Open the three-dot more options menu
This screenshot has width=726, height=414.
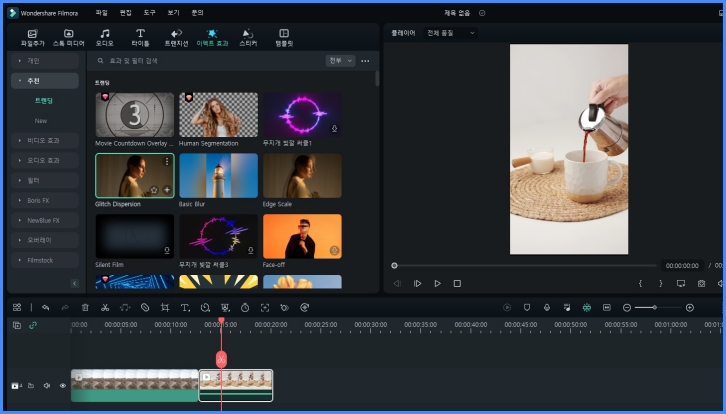(365, 61)
